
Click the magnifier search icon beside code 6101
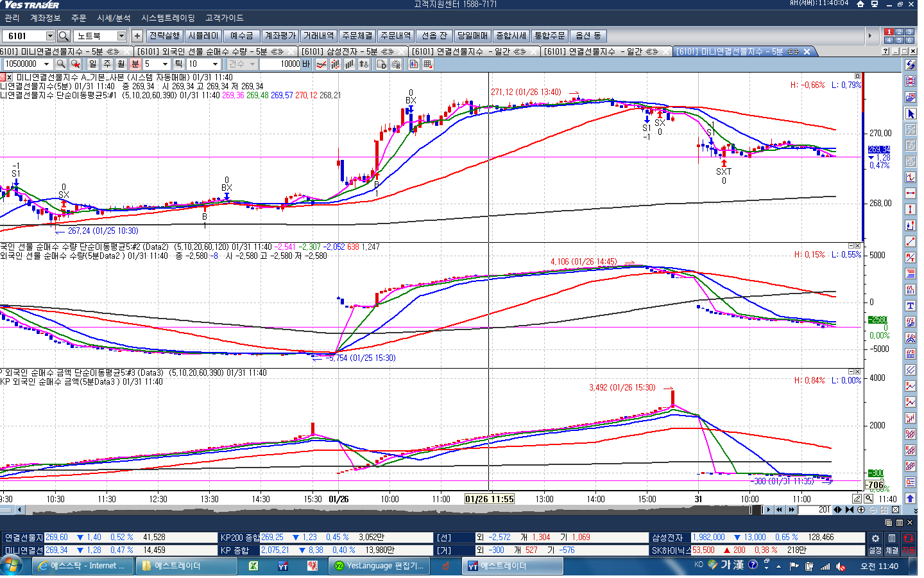click(x=64, y=36)
